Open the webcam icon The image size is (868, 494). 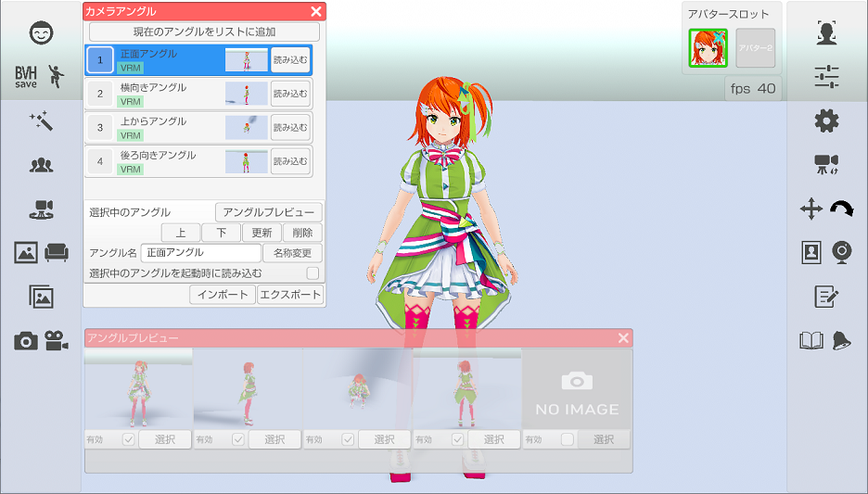click(842, 252)
